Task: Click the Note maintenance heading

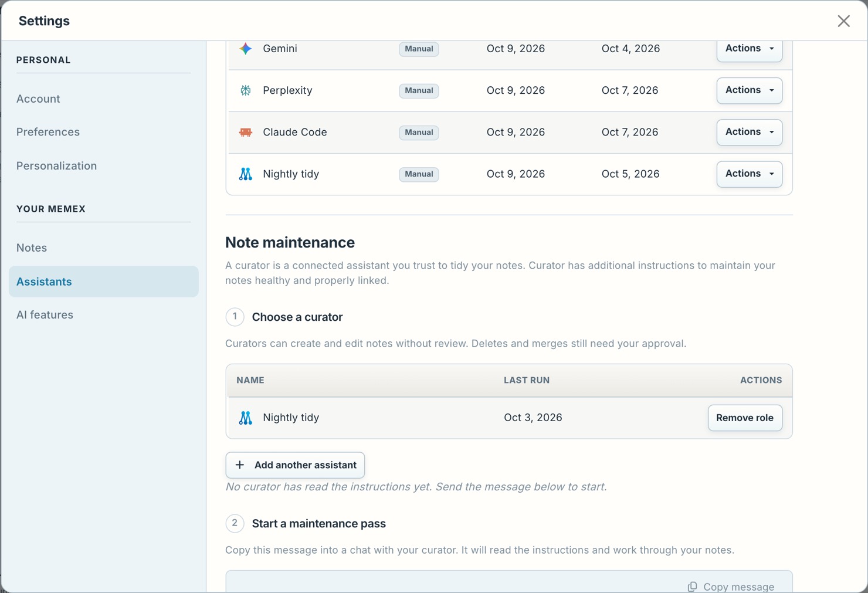Action: 290,243
